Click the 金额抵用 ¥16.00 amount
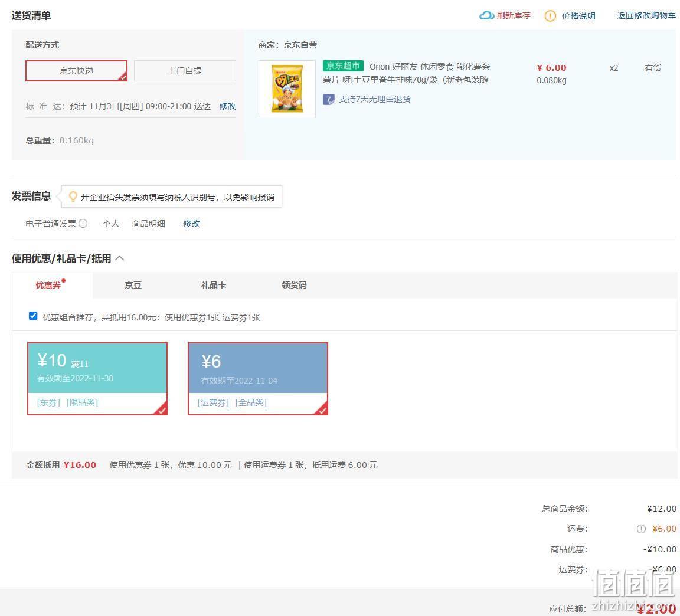 80,465
